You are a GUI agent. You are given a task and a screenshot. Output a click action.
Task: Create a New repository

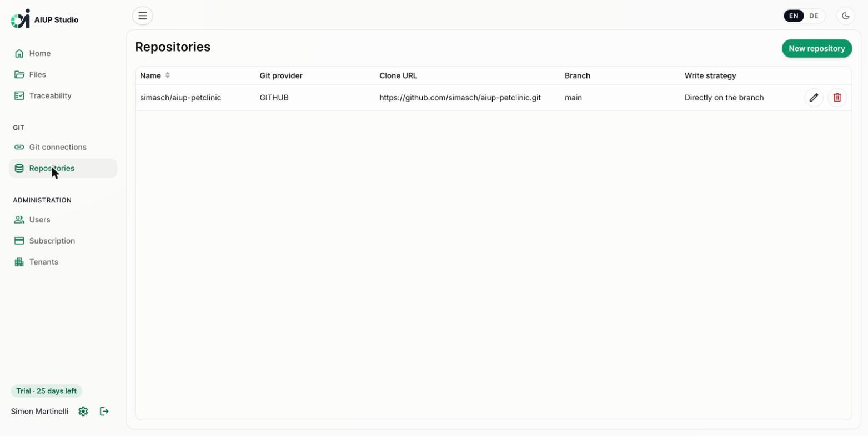tap(817, 49)
